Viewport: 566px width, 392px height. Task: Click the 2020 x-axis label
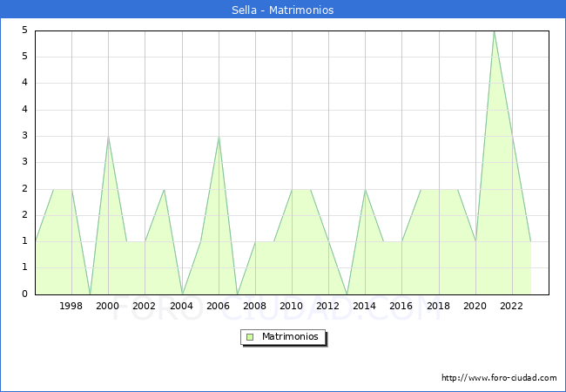(475, 306)
